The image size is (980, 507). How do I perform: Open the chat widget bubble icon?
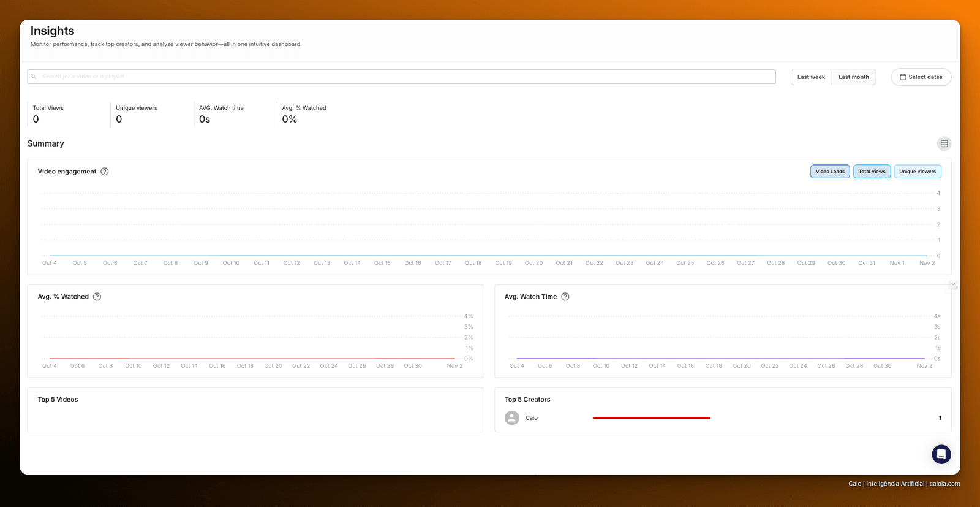point(941,454)
